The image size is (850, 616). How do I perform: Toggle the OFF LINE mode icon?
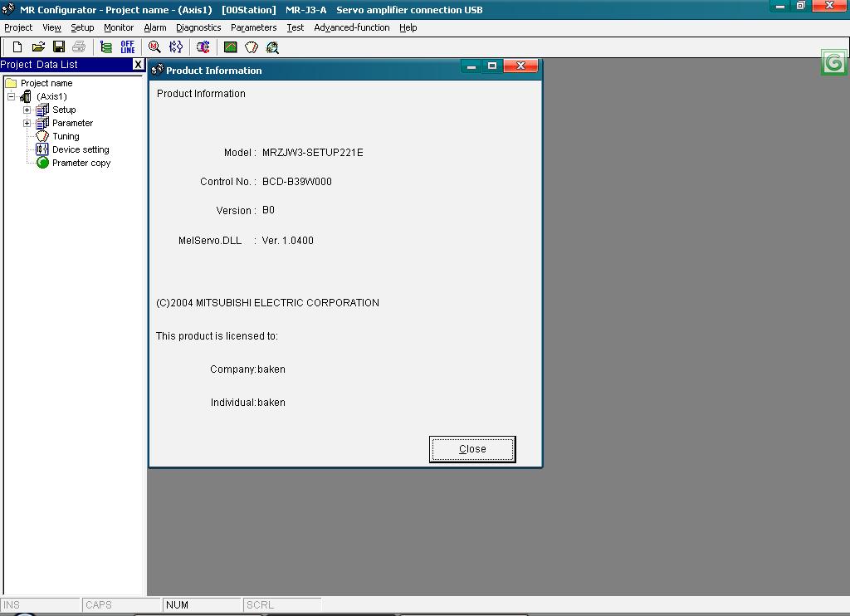pos(128,47)
